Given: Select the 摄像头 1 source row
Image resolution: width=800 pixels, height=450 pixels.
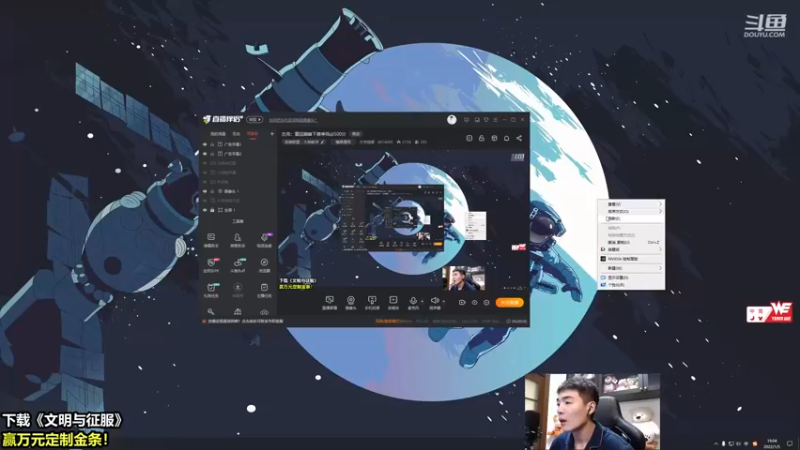Looking at the screenshot, I should pyautogui.click(x=238, y=191).
